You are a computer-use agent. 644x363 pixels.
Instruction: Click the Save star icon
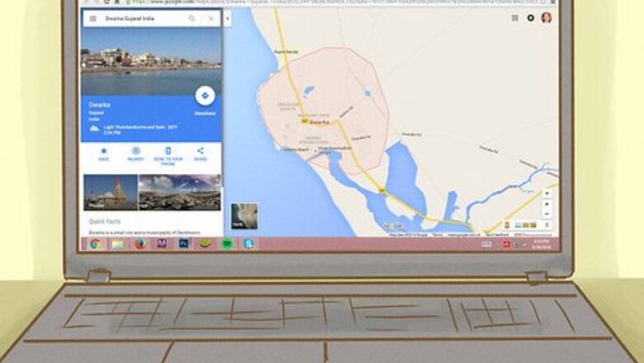point(103,151)
